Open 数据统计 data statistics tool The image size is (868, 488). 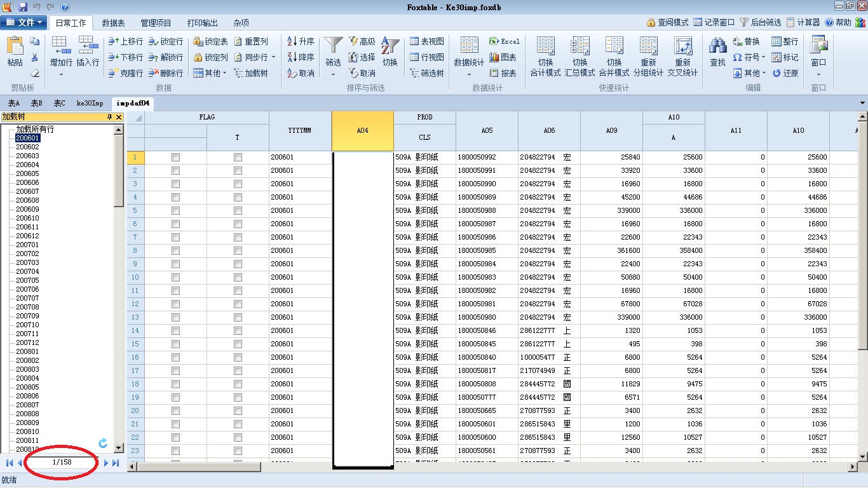click(x=469, y=48)
